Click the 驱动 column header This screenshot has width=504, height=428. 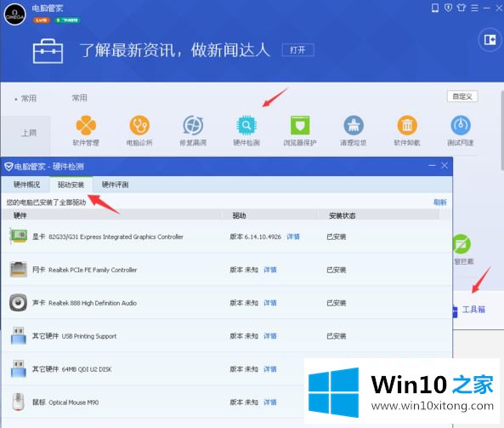tap(239, 215)
